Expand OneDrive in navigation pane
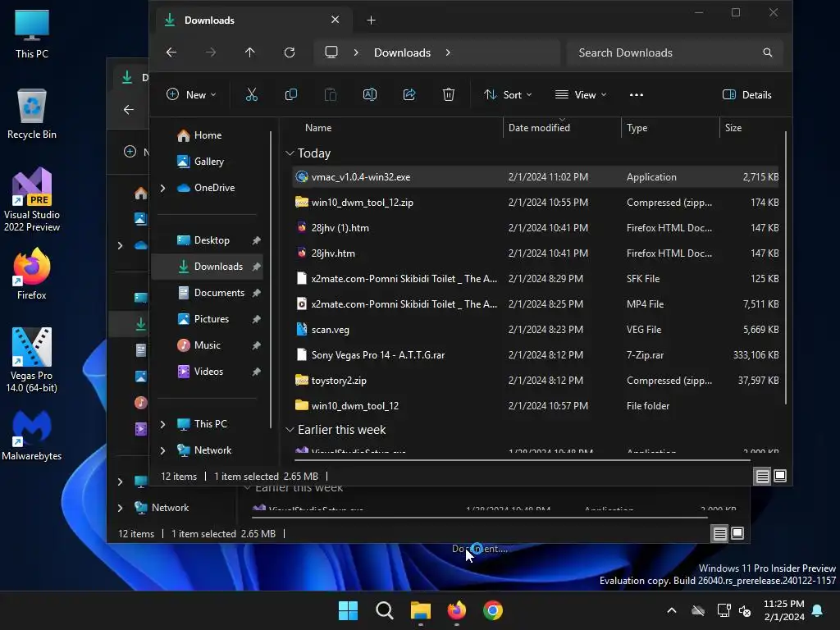The width and height of the screenshot is (840, 630). (163, 188)
